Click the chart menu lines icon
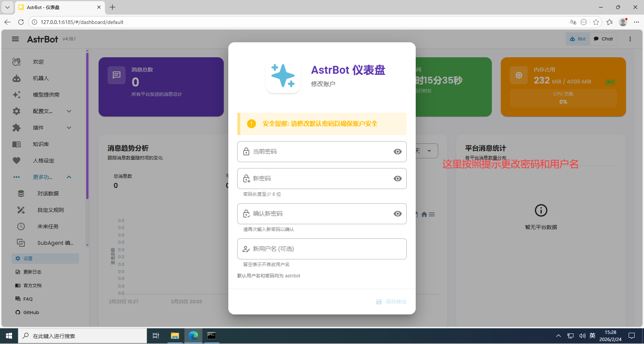This screenshot has width=644, height=344. click(x=432, y=214)
